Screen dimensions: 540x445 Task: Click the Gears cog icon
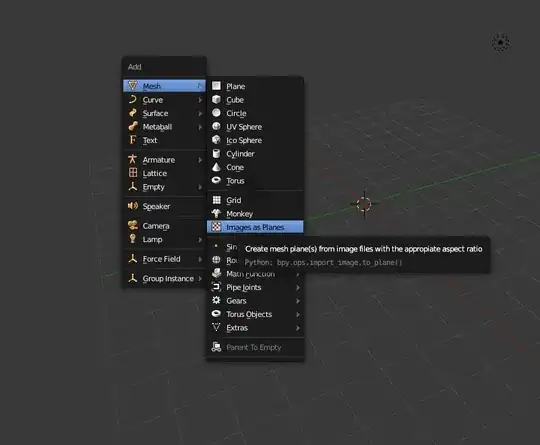click(x=216, y=300)
